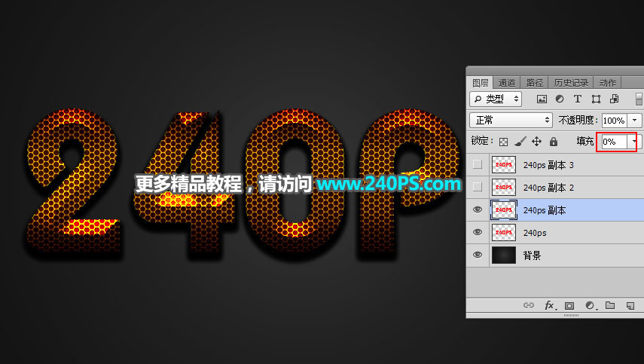The image size is (644, 364).
Task: Select 240ps 副本 2 layer thumbnail
Action: coord(504,187)
